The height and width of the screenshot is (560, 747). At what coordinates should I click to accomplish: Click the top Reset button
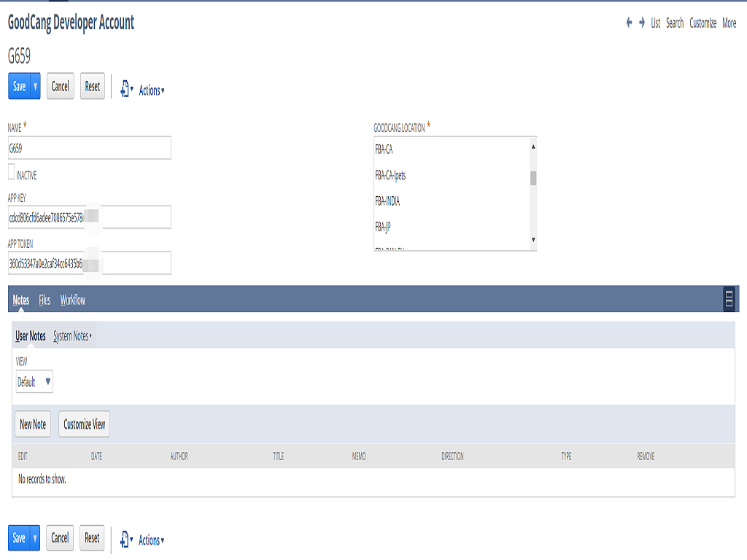(x=93, y=86)
